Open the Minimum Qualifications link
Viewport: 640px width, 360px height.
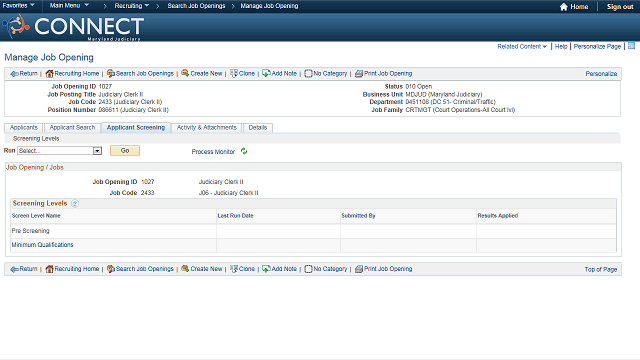click(42, 244)
